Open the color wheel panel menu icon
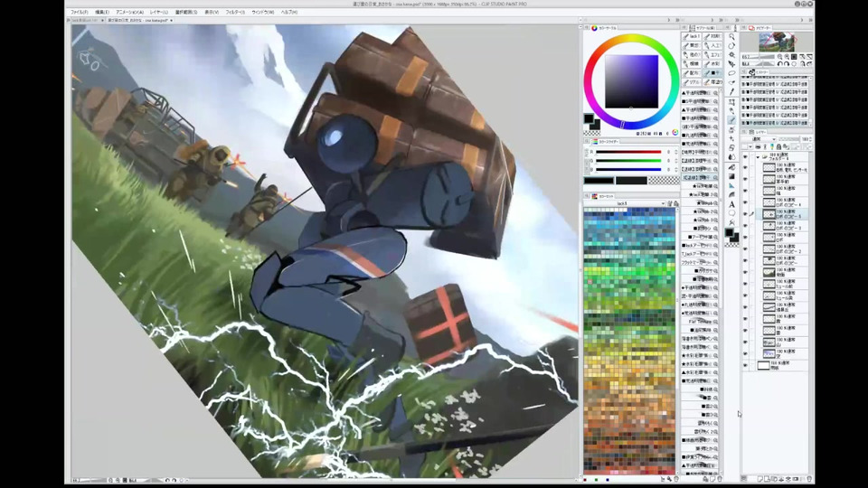The width and height of the screenshot is (868, 488). [x=586, y=28]
